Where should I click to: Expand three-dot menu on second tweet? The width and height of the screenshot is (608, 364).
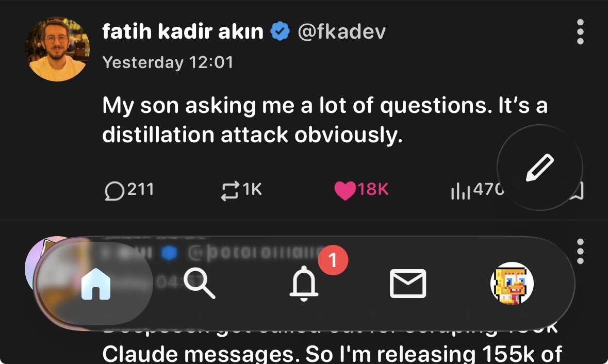coord(580,251)
